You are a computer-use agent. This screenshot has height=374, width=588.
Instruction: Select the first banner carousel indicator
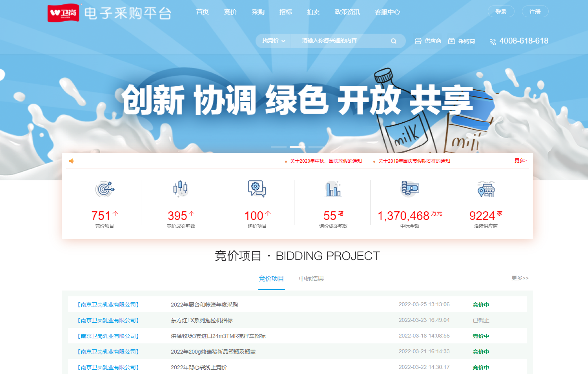(x=279, y=147)
